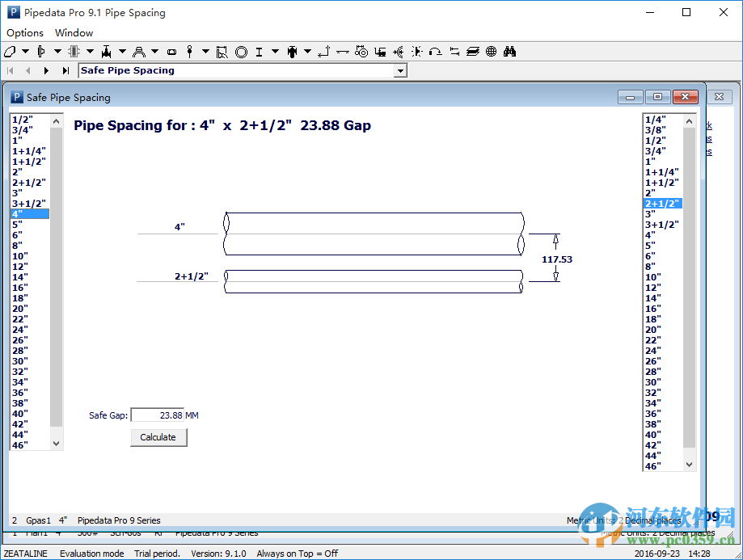Click the valve-figure toolbar icon
743x560 pixels.
(291, 51)
